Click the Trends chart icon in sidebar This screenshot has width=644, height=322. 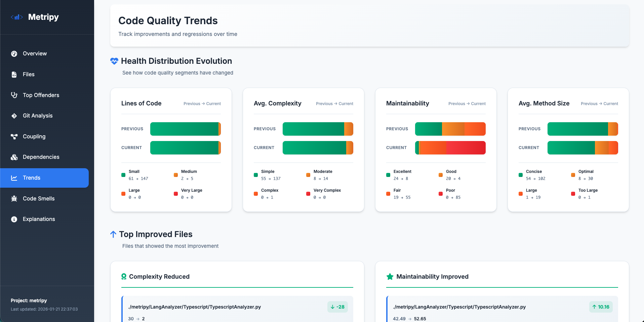pyautogui.click(x=14, y=178)
